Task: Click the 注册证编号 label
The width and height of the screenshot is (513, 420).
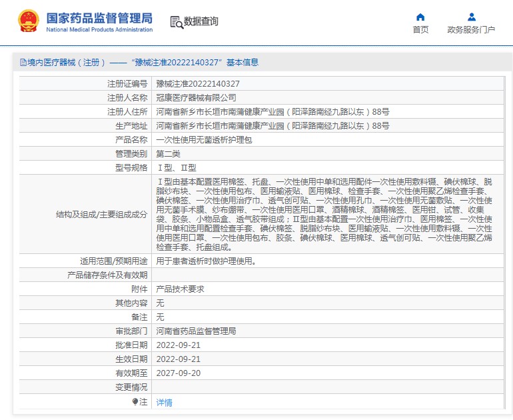Action: (127, 84)
